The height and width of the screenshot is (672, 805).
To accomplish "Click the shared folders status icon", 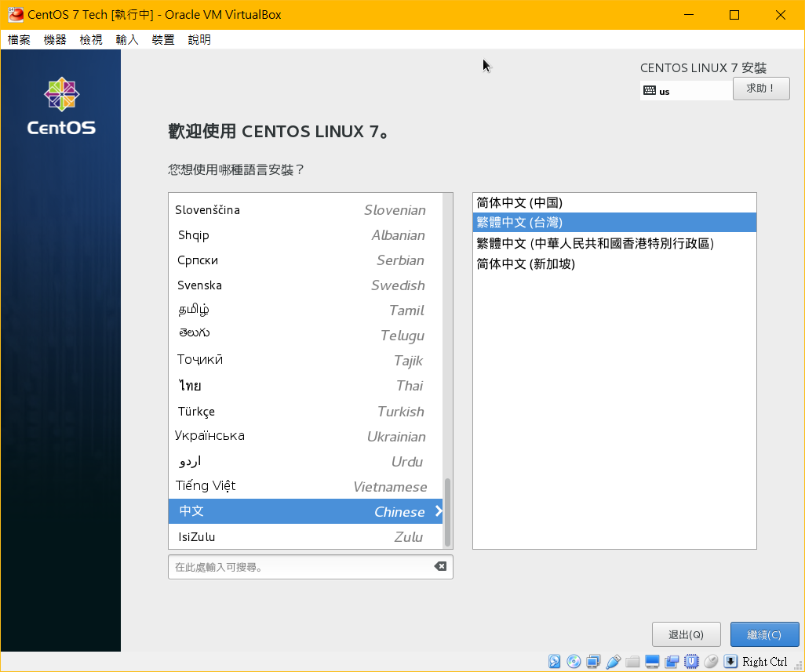I will [x=633, y=661].
